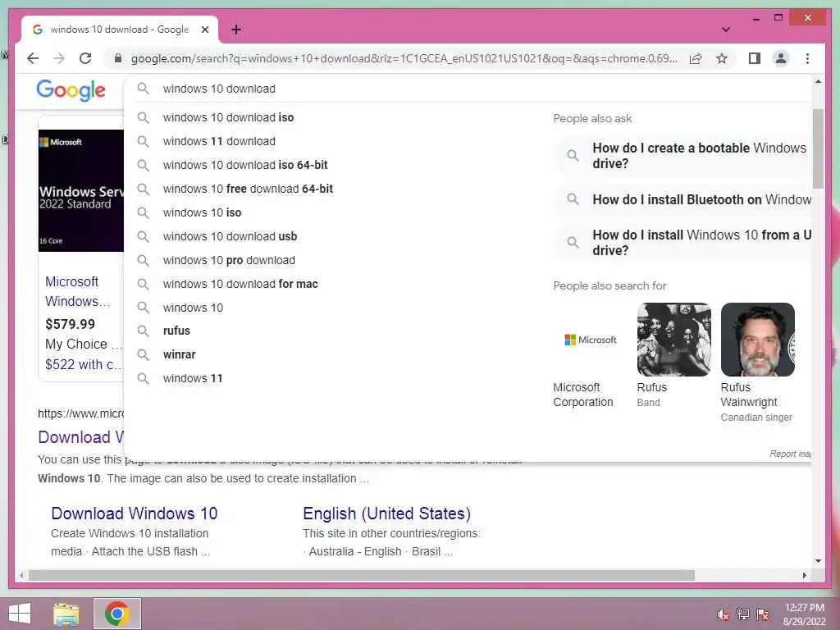
Task: Open the 'https://www.micr...' result URL
Action: [80, 413]
